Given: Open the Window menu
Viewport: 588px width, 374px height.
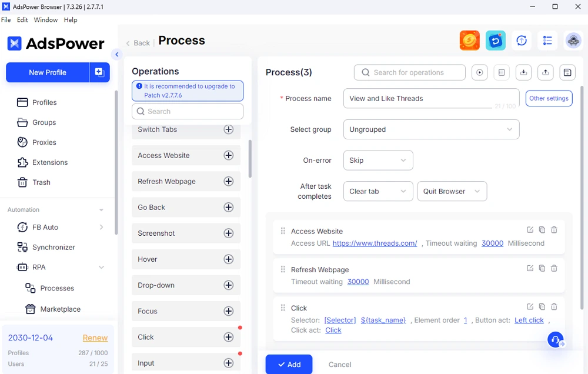Looking at the screenshot, I should coord(45,20).
